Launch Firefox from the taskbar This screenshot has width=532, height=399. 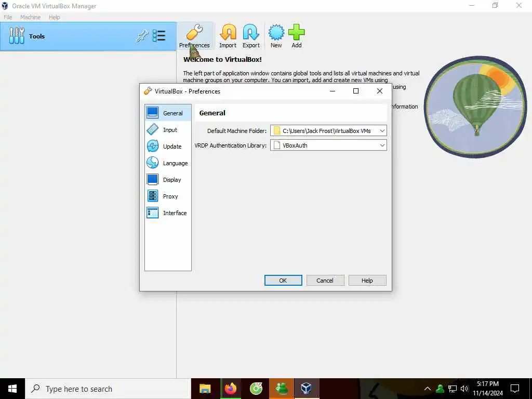click(230, 389)
